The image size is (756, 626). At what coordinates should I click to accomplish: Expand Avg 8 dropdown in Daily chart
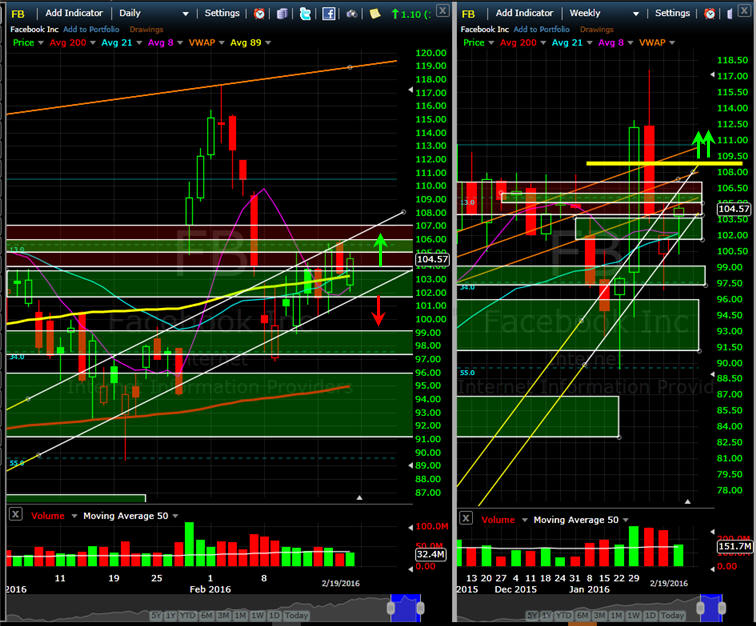click(180, 43)
